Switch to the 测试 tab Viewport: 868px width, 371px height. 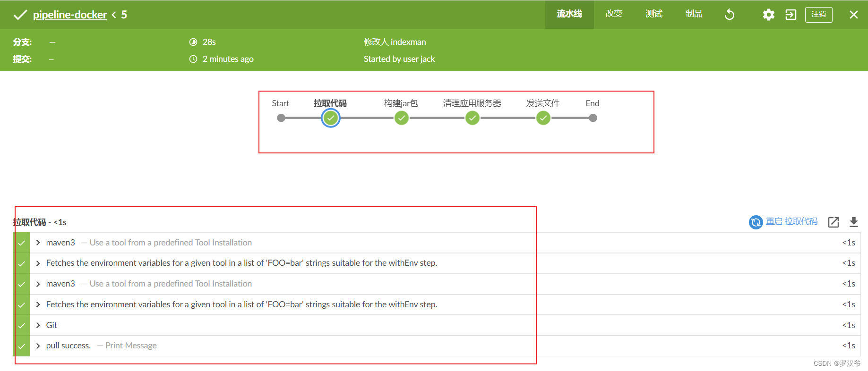point(654,14)
